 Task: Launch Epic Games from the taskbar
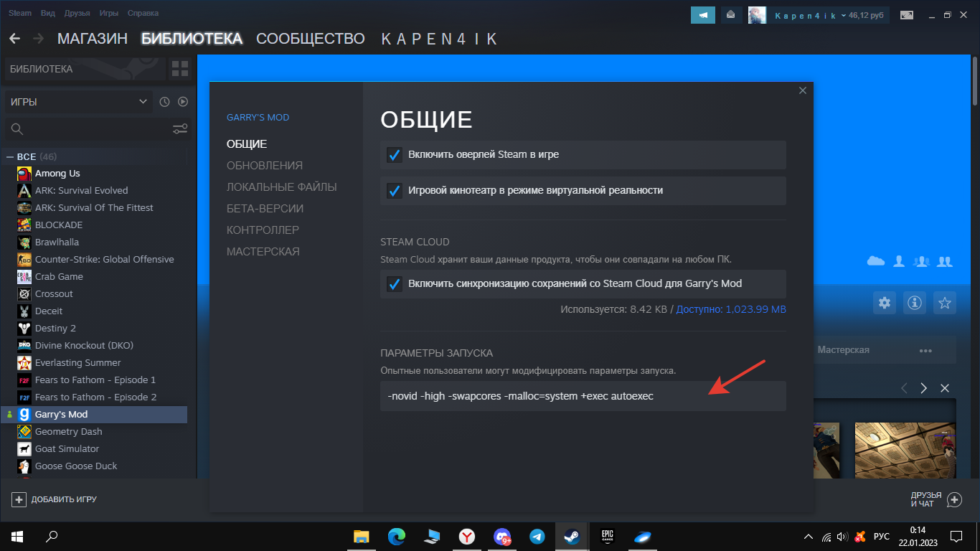[607, 536]
